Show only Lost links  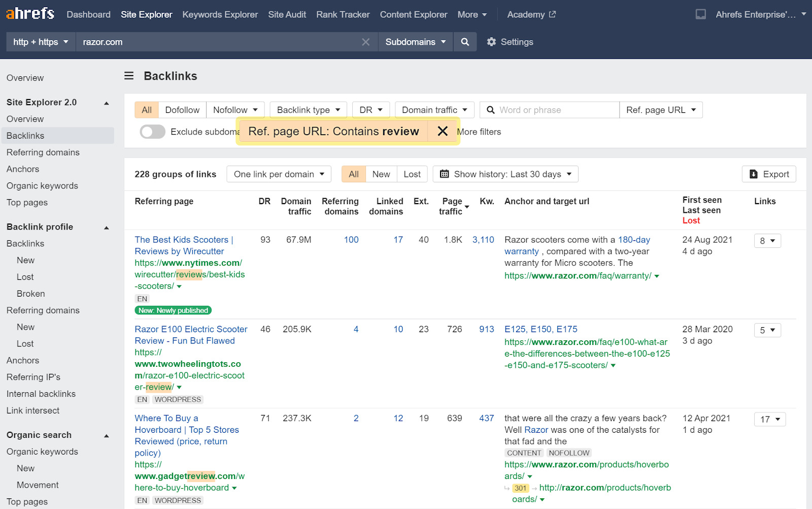tap(412, 174)
